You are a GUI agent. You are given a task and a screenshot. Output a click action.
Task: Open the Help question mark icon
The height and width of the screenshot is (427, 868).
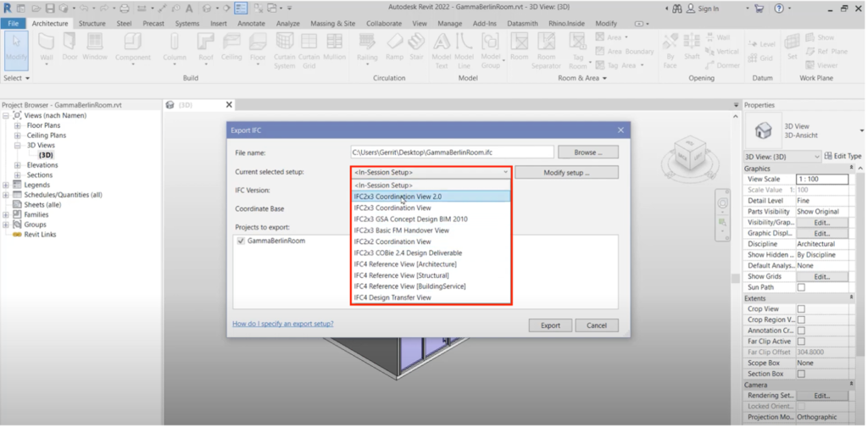coord(779,8)
